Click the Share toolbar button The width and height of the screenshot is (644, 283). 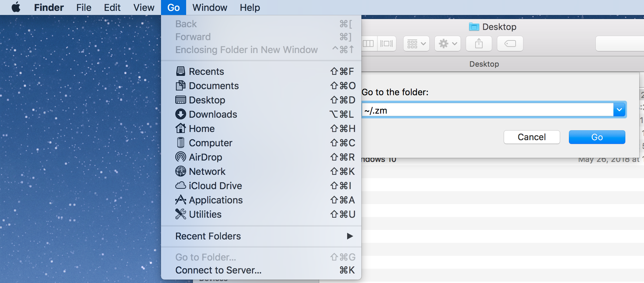click(479, 44)
